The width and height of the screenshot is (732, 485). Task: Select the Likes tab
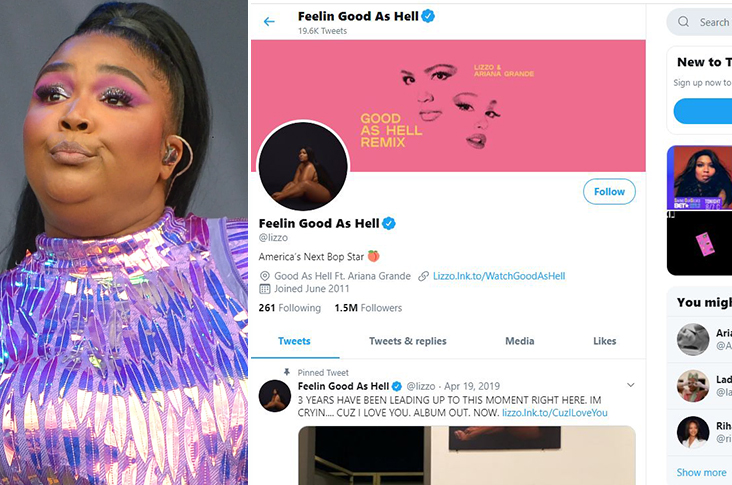click(605, 341)
